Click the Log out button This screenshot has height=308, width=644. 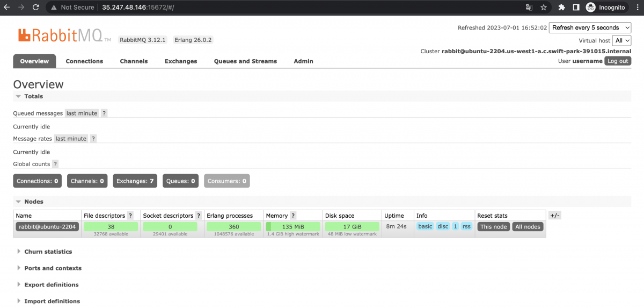618,61
